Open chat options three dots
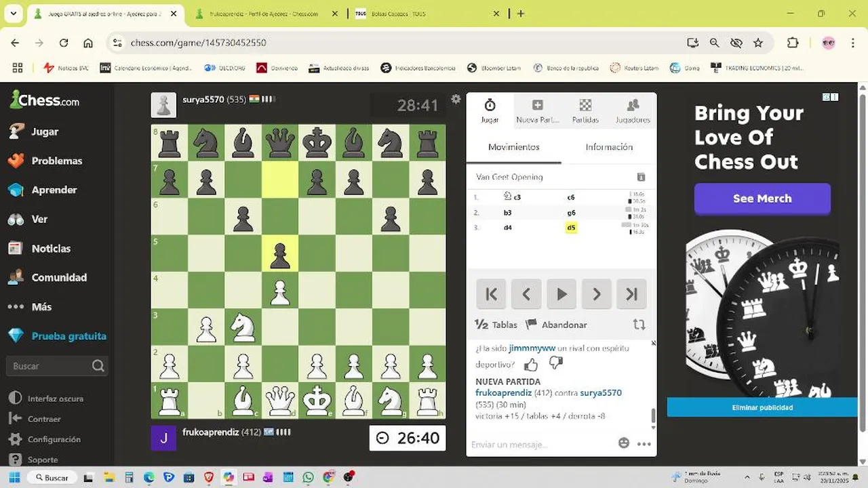The image size is (868, 488). click(x=644, y=444)
